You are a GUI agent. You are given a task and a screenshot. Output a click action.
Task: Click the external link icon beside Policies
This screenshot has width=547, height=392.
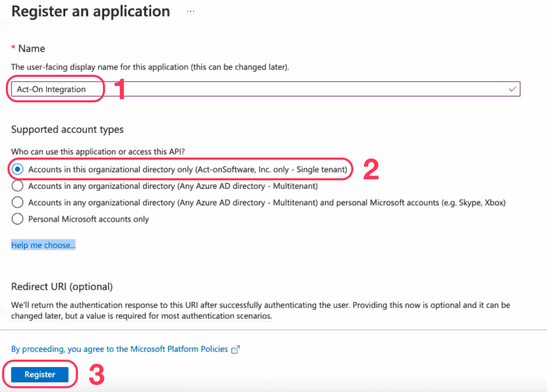pos(236,350)
